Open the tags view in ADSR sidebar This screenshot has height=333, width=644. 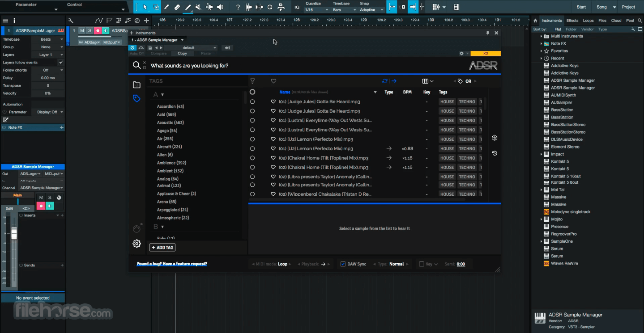point(137,98)
